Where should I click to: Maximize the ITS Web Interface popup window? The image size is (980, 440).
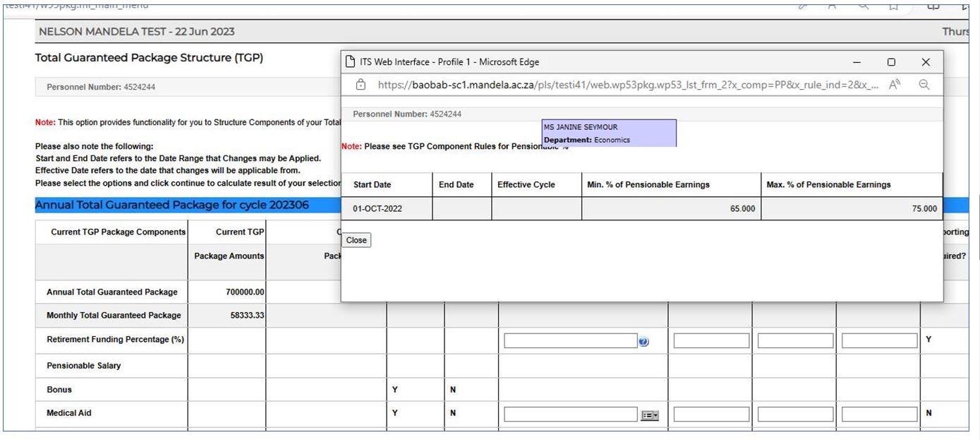[x=891, y=62]
